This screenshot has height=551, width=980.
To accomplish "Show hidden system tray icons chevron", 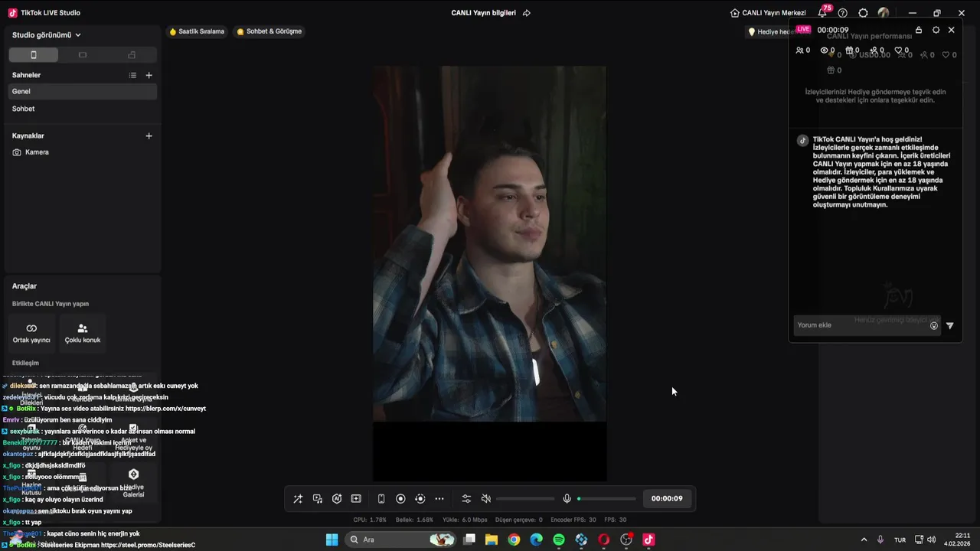I will [864, 540].
